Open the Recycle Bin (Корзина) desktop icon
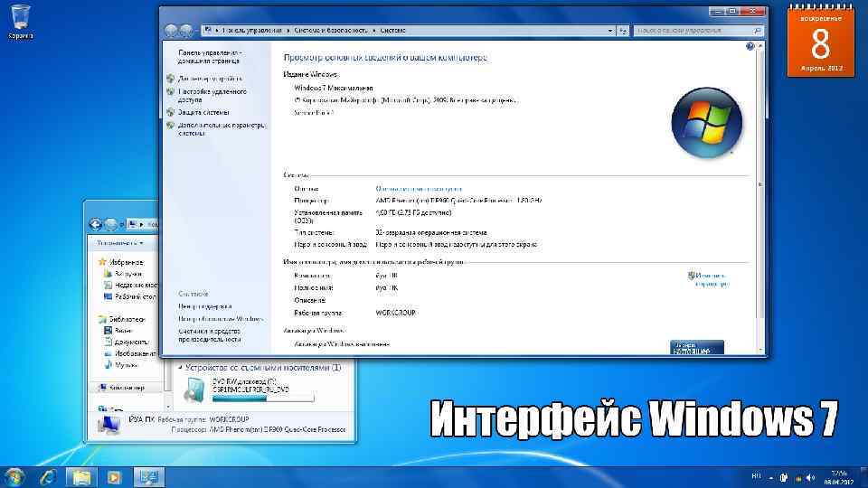 click(21, 22)
